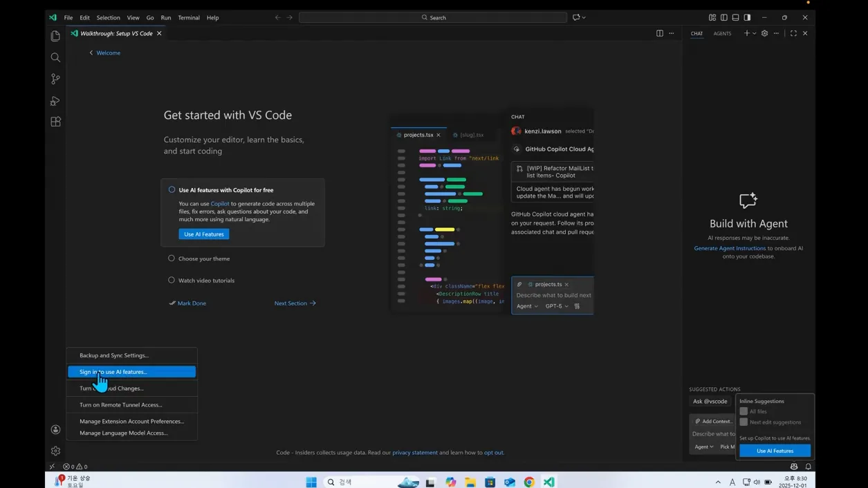The width and height of the screenshot is (868, 488).
Task: Close the Walkthrough: Setup VS Code tab
Action: click(x=159, y=33)
